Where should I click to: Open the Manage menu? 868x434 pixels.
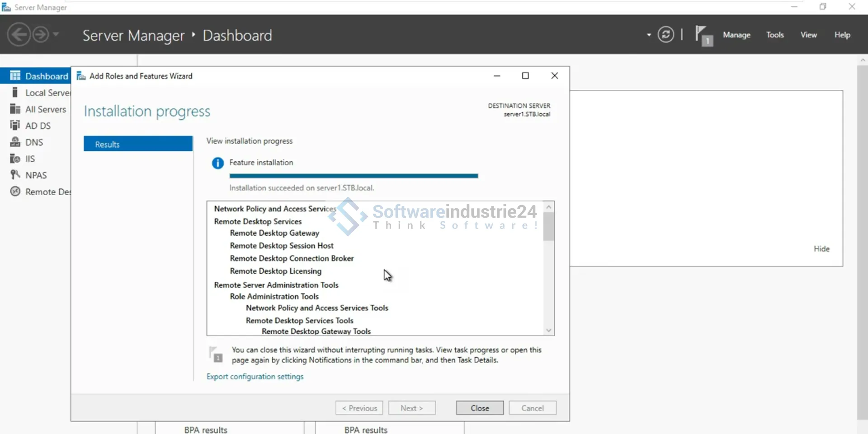click(x=736, y=35)
